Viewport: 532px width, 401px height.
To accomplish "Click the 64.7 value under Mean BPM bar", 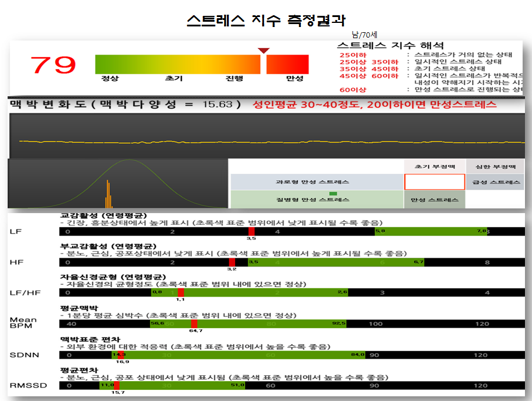I will coord(196,331).
